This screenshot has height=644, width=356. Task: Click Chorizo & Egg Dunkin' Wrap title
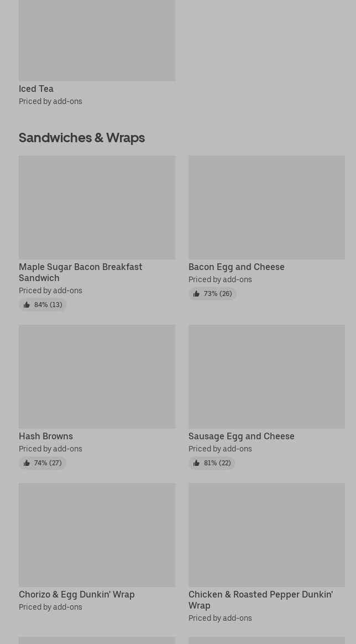77,594
